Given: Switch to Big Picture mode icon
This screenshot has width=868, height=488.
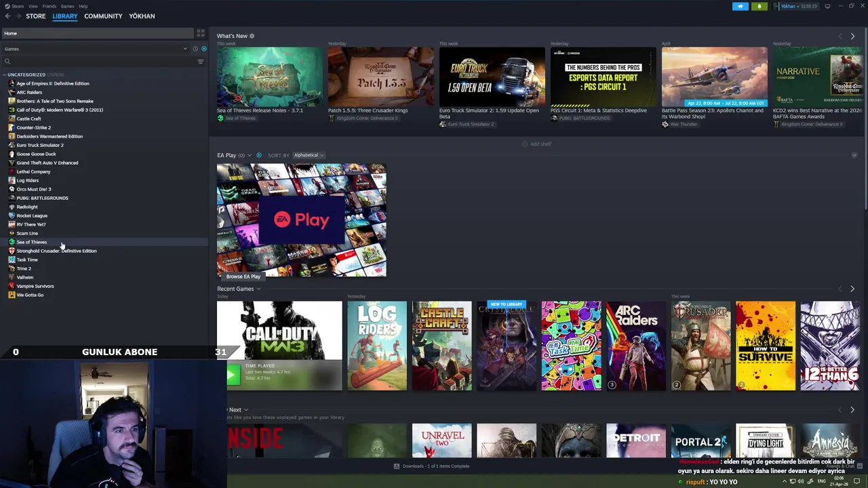Looking at the screenshot, I should (x=827, y=6).
